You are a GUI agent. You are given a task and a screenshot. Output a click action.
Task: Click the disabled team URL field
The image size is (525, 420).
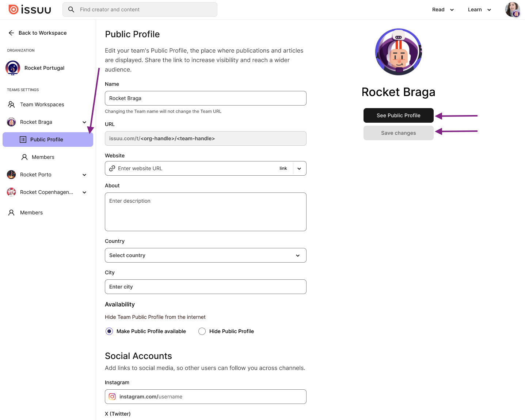coord(206,138)
